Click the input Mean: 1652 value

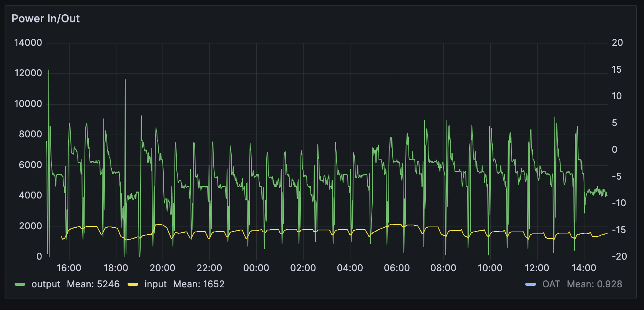(x=199, y=284)
